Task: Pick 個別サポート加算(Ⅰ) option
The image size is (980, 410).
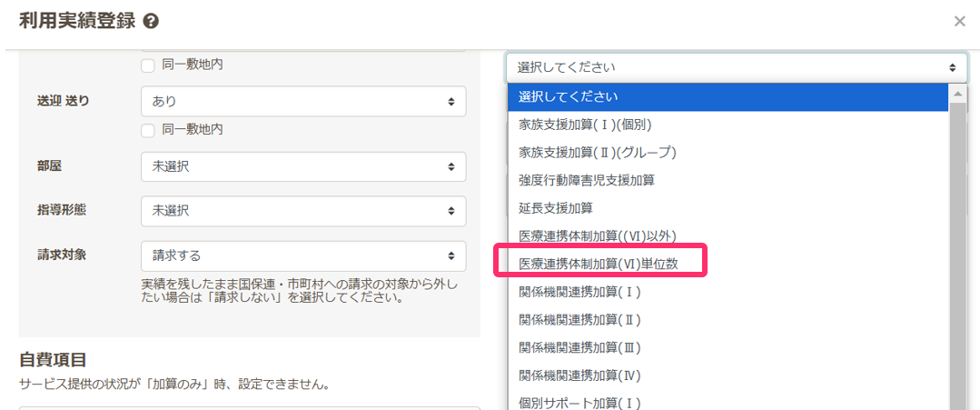Action: (579, 402)
